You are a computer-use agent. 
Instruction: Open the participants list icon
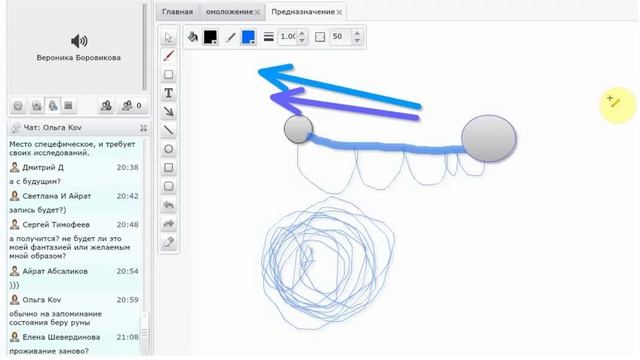[x=106, y=106]
